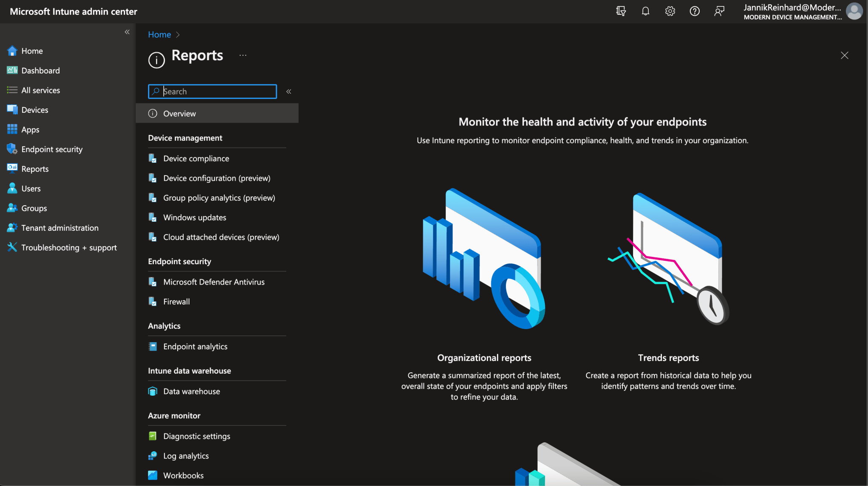Collapse the Reports menu panel
The height and width of the screenshot is (486, 868).
289,92
